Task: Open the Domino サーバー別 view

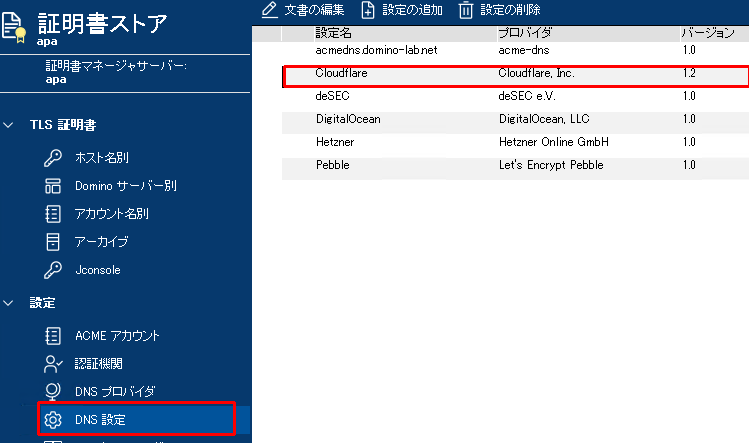Action: [x=126, y=186]
